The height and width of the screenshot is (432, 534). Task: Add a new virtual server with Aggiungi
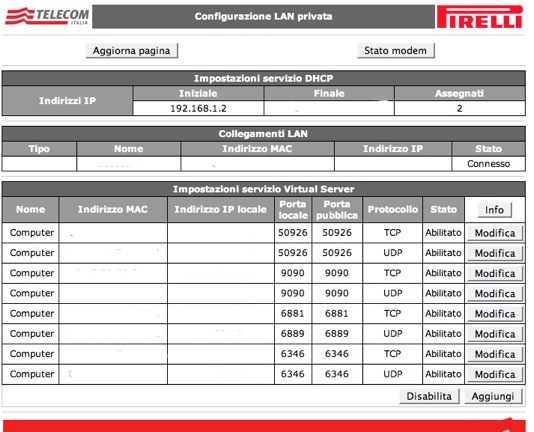pyautogui.click(x=493, y=396)
